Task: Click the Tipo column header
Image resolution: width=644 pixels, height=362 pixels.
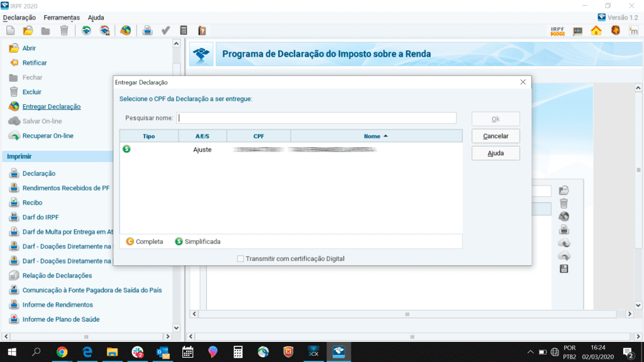Action: point(149,136)
